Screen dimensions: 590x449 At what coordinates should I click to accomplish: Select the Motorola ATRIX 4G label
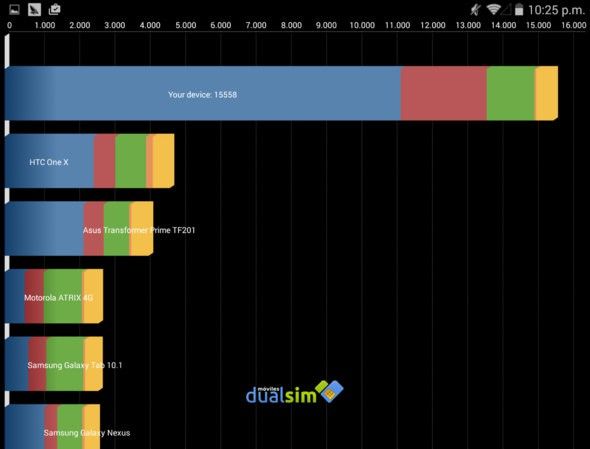click(58, 298)
